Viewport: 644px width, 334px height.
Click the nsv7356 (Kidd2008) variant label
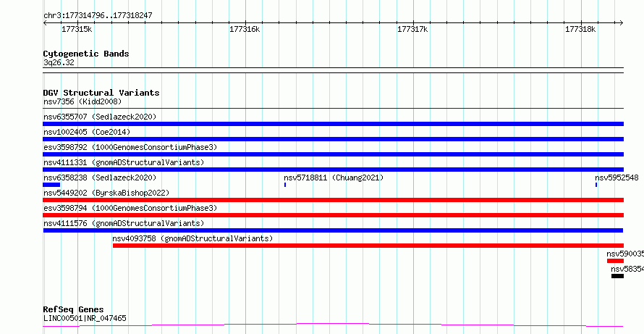(x=82, y=101)
